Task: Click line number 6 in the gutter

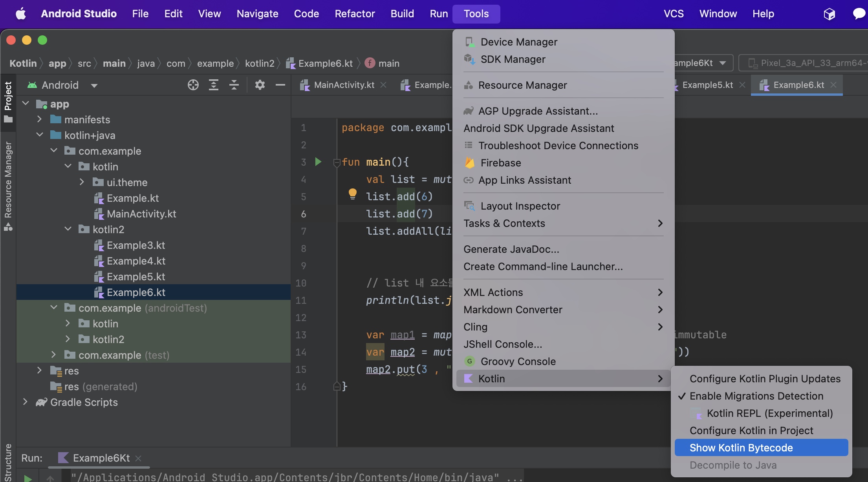Action: pos(303,214)
